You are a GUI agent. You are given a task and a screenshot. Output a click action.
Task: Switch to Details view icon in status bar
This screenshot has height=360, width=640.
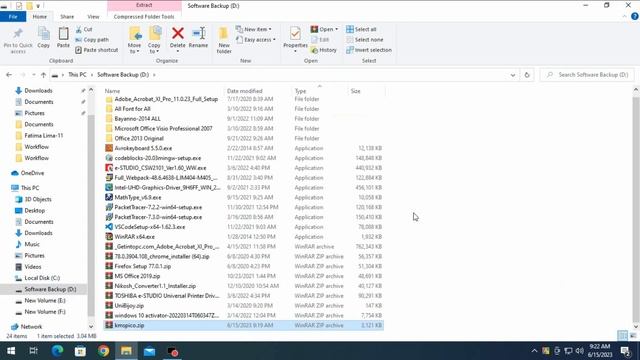622,336
